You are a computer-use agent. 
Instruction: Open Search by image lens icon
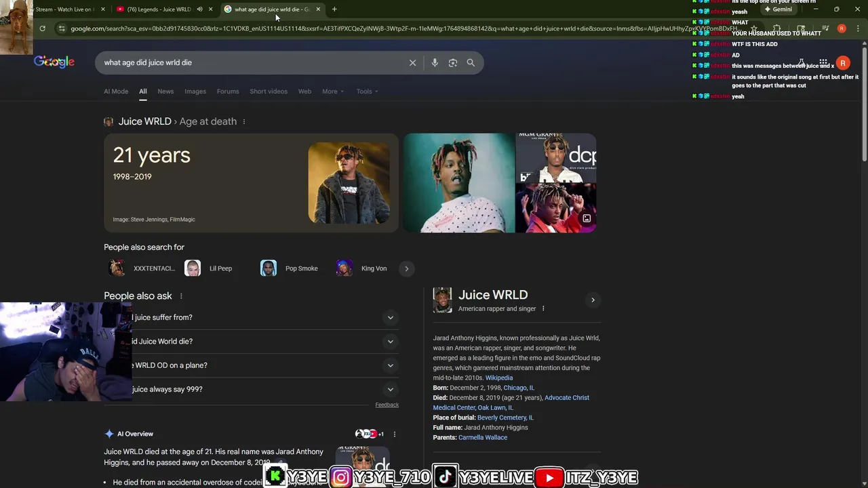(453, 62)
